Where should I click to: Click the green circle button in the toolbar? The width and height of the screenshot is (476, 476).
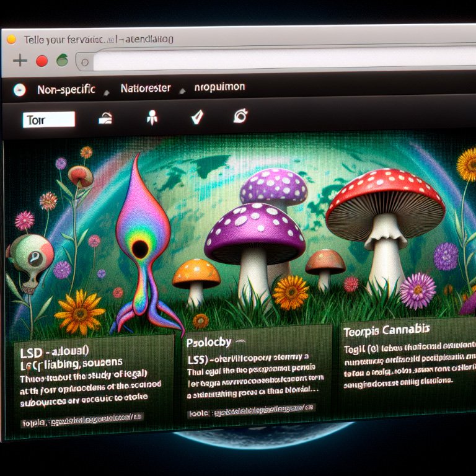pos(61,60)
